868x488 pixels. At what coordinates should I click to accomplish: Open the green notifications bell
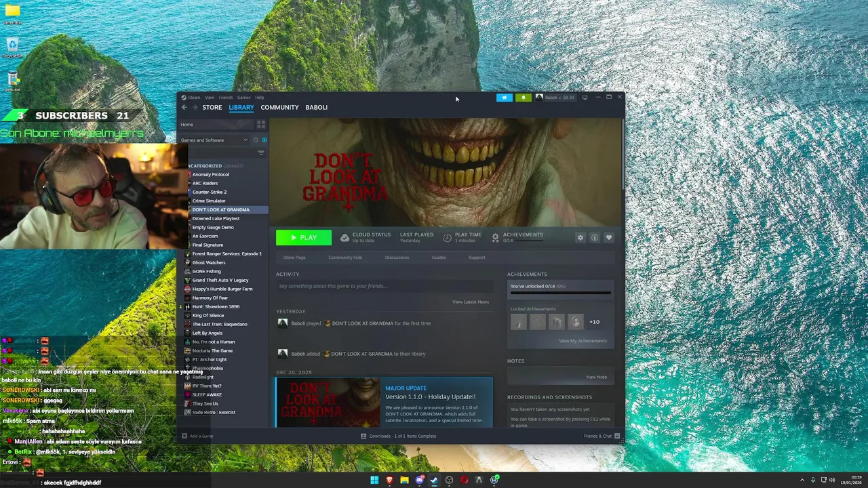tap(523, 98)
